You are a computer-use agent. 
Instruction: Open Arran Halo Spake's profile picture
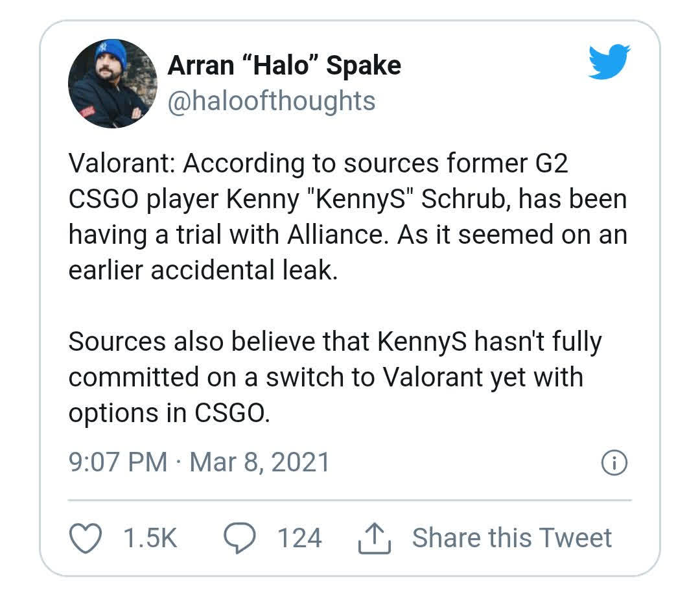pyautogui.click(x=113, y=84)
